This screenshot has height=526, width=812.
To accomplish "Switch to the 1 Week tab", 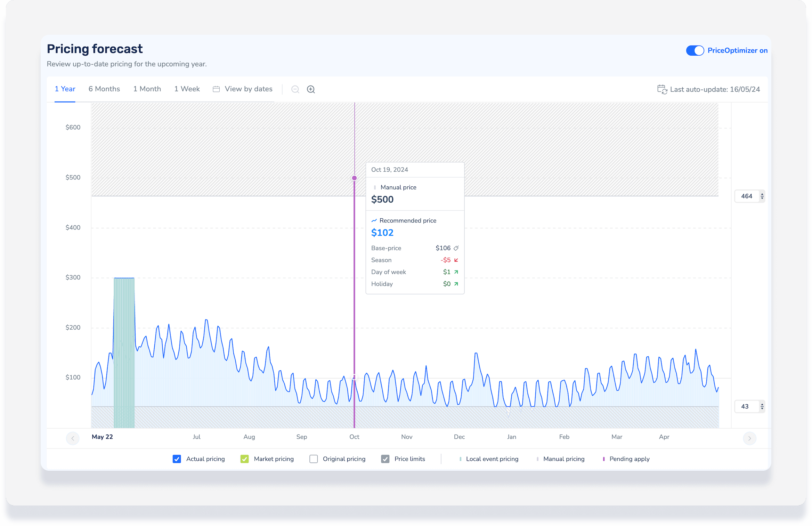I will click(x=187, y=89).
